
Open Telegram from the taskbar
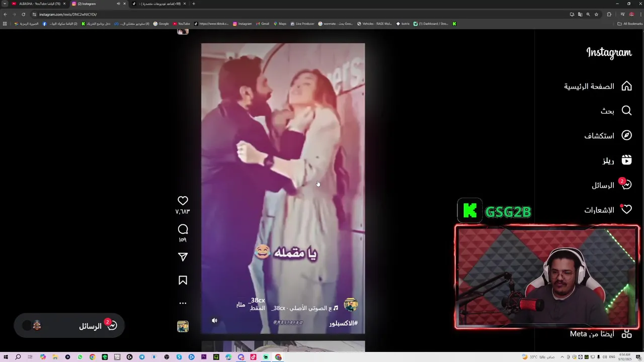tap(142, 357)
